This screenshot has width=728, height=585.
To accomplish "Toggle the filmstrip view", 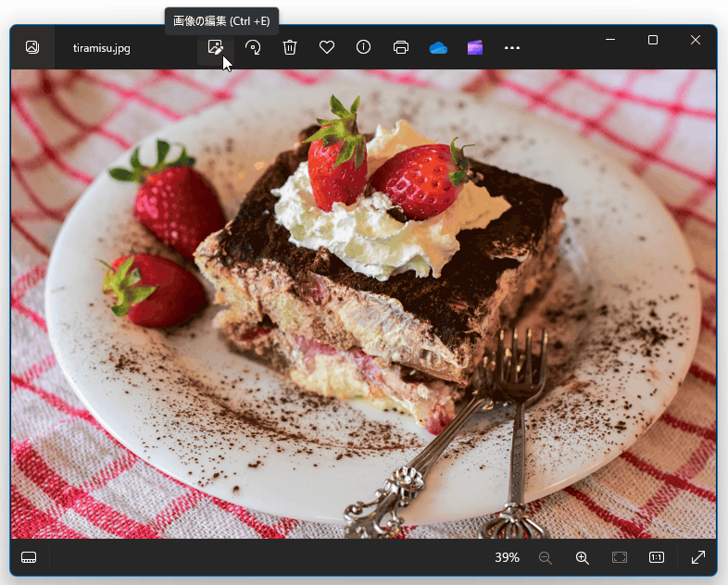I will (29, 557).
